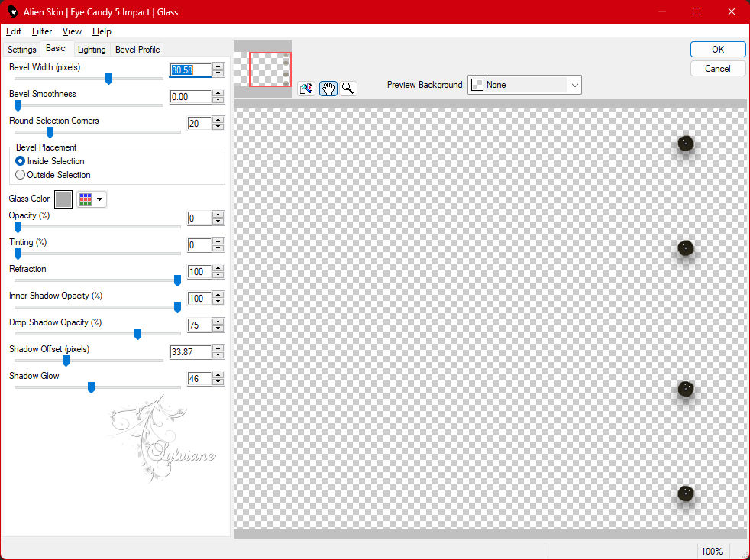Open the Edit menu
Screen dimensions: 750x560
(14, 31)
